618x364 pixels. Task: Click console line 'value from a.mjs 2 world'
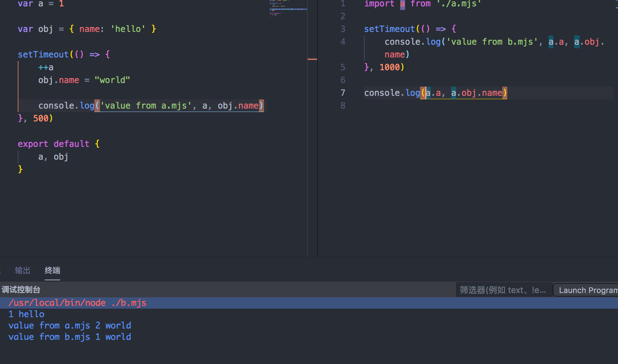pos(70,325)
